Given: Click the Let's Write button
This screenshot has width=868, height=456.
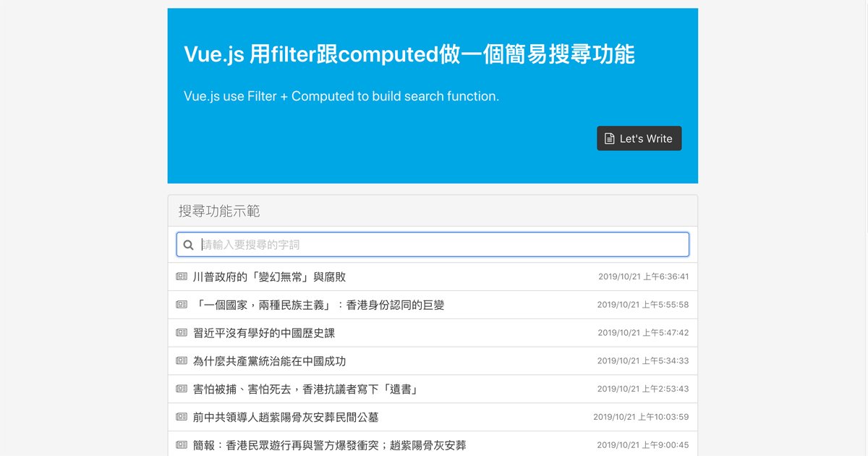Looking at the screenshot, I should (639, 138).
